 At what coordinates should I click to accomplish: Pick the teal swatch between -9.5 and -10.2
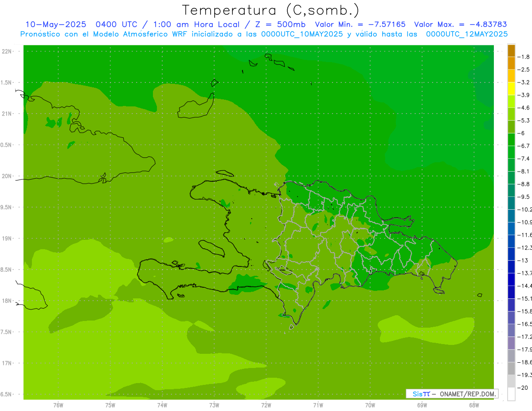click(x=511, y=203)
